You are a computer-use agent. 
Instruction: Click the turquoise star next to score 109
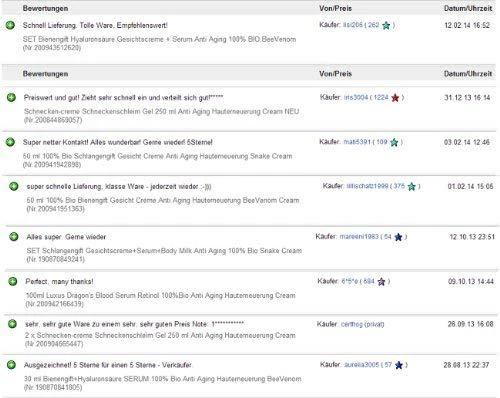click(394, 142)
